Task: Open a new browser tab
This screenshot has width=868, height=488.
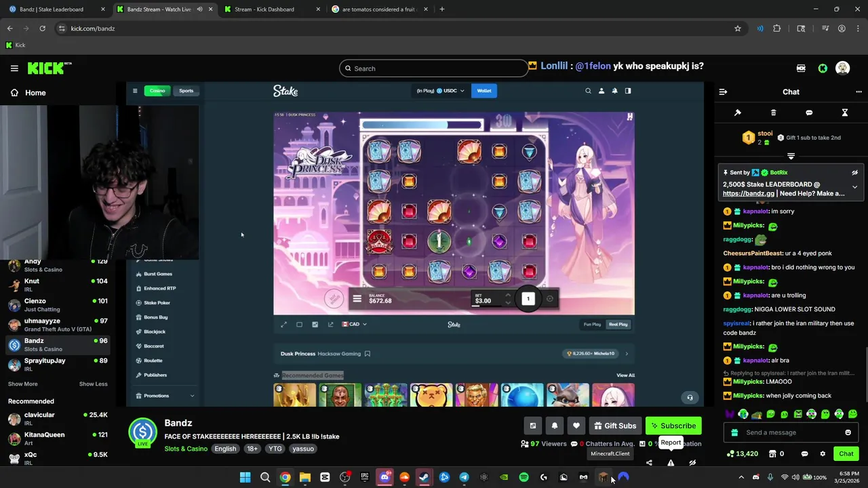Action: tap(442, 9)
